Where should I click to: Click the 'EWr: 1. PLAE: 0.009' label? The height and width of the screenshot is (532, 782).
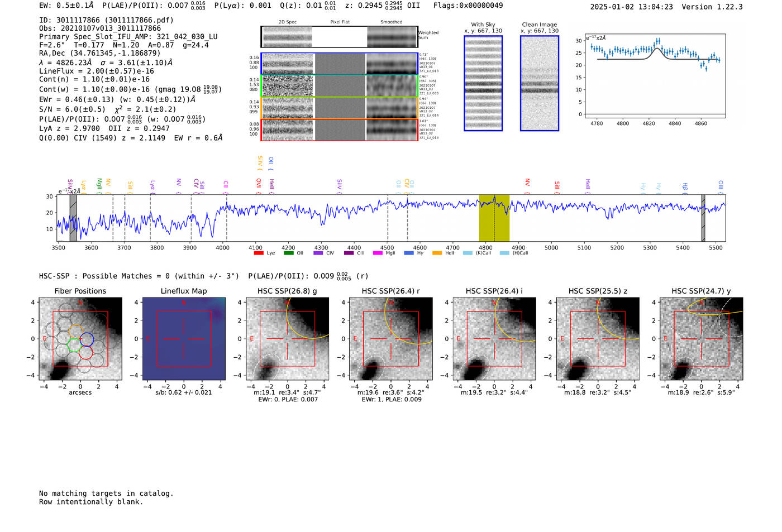[x=392, y=400]
